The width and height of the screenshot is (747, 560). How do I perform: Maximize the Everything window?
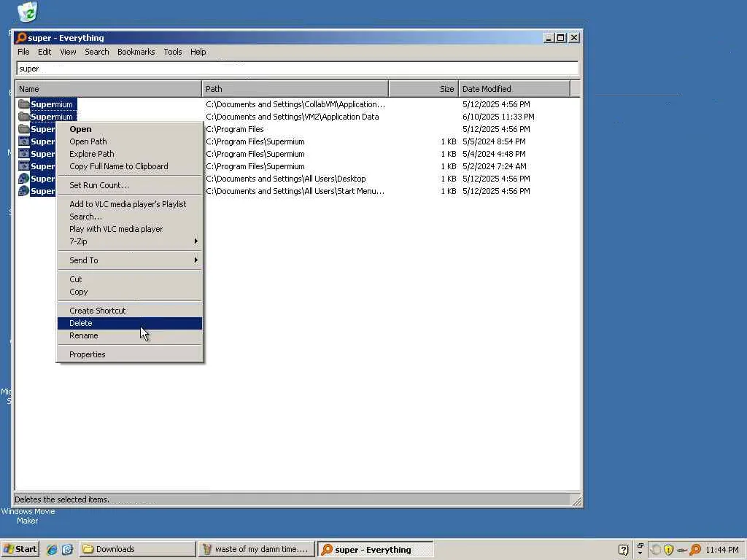point(561,38)
